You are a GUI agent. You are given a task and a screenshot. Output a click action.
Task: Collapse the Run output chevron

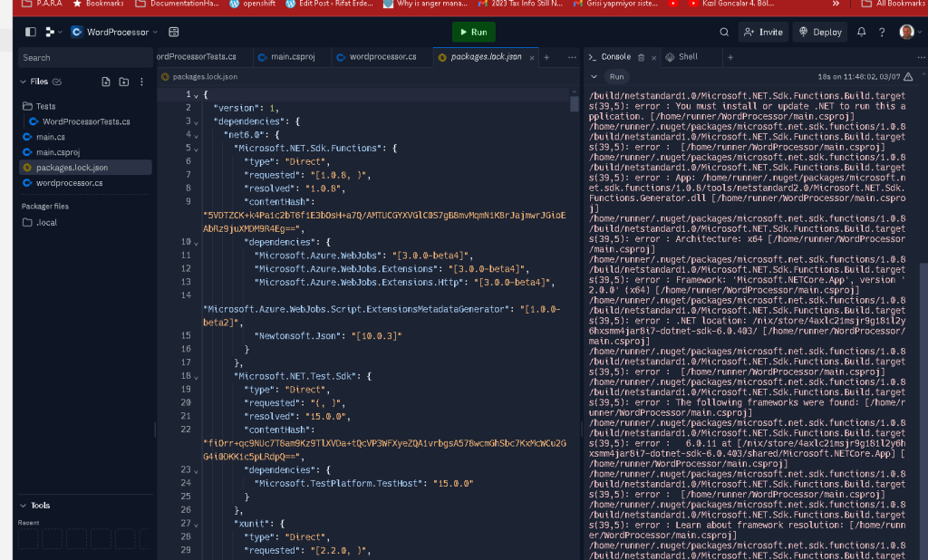[x=594, y=76]
